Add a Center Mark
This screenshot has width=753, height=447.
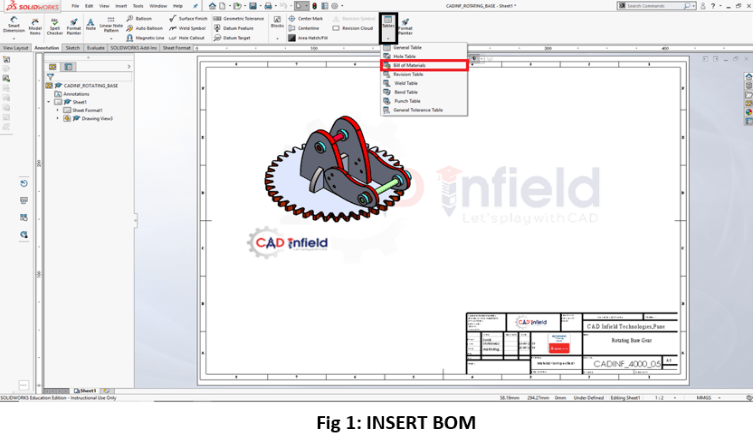[x=305, y=18]
